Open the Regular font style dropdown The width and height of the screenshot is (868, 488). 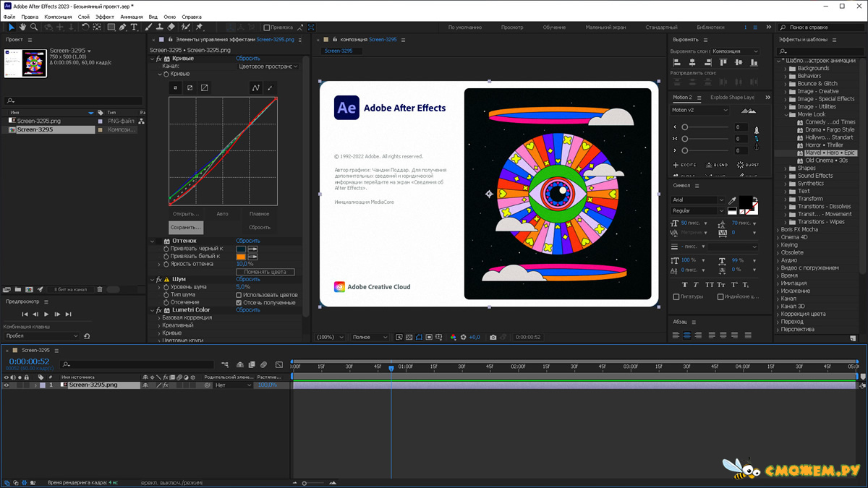pyautogui.click(x=698, y=210)
